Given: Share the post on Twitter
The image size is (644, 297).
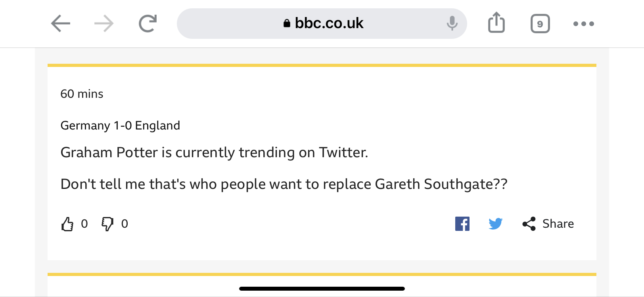Looking at the screenshot, I should tap(496, 224).
